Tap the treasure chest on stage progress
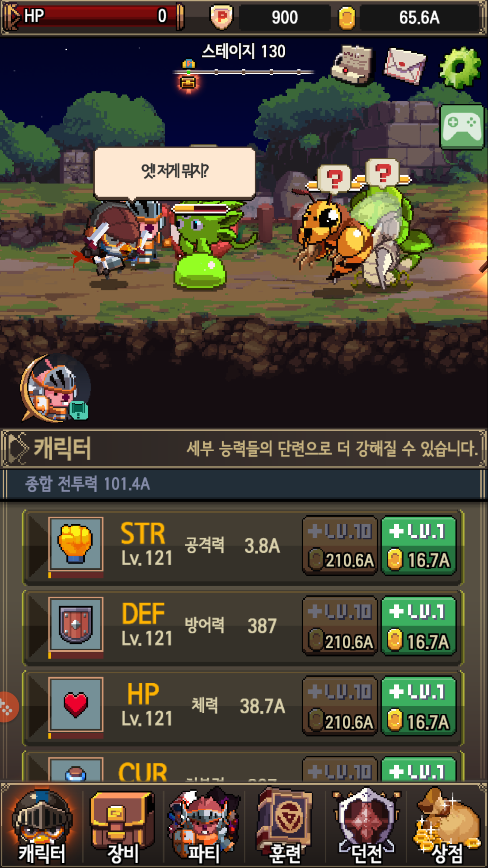488x868 pixels. coord(188,83)
